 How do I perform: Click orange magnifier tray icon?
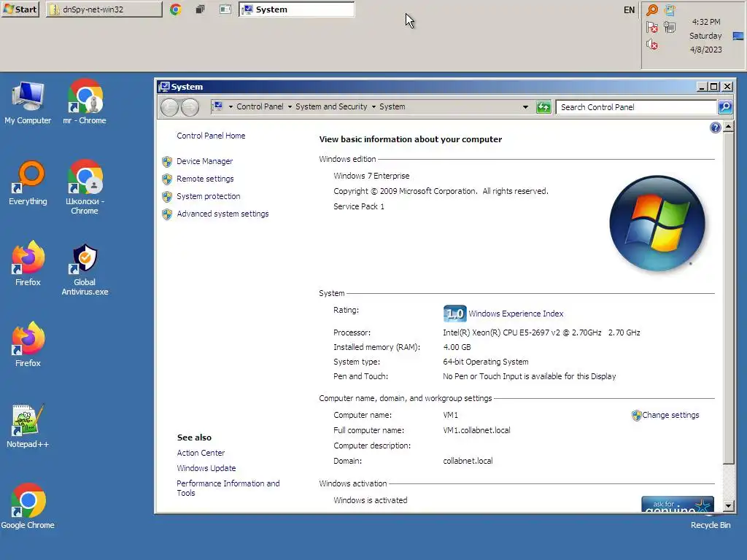651,10
